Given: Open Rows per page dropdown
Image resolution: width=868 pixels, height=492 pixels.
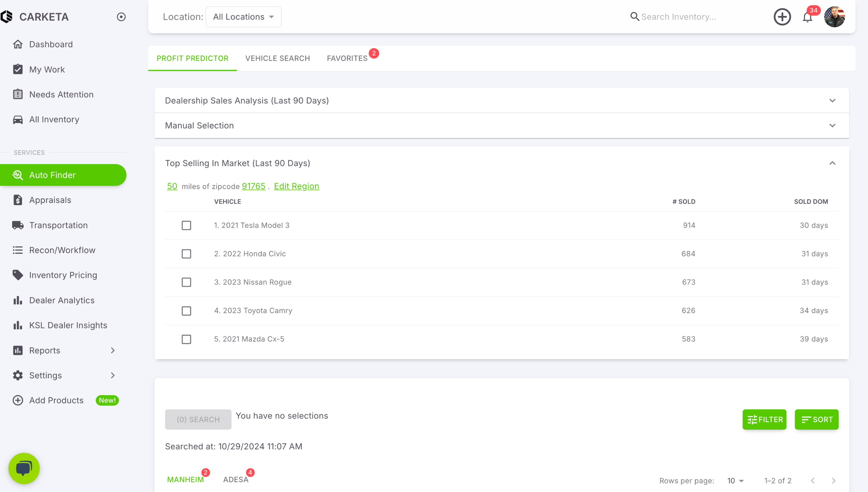Looking at the screenshot, I should point(735,480).
